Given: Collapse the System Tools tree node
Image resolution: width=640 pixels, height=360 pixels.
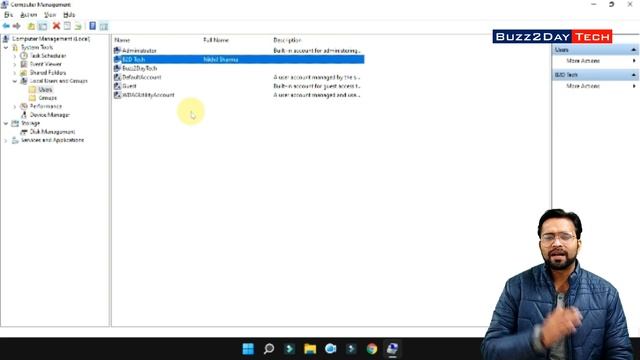Looking at the screenshot, I should (x=6, y=47).
